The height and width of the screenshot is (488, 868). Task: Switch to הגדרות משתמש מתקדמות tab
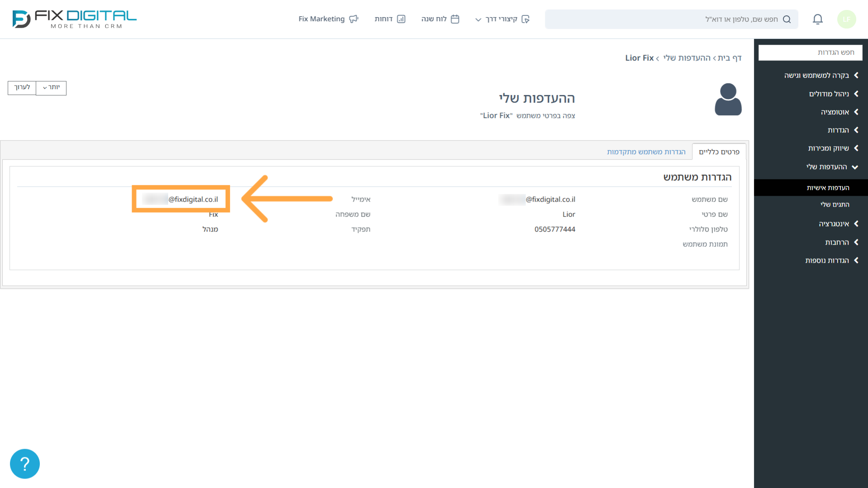[646, 152]
